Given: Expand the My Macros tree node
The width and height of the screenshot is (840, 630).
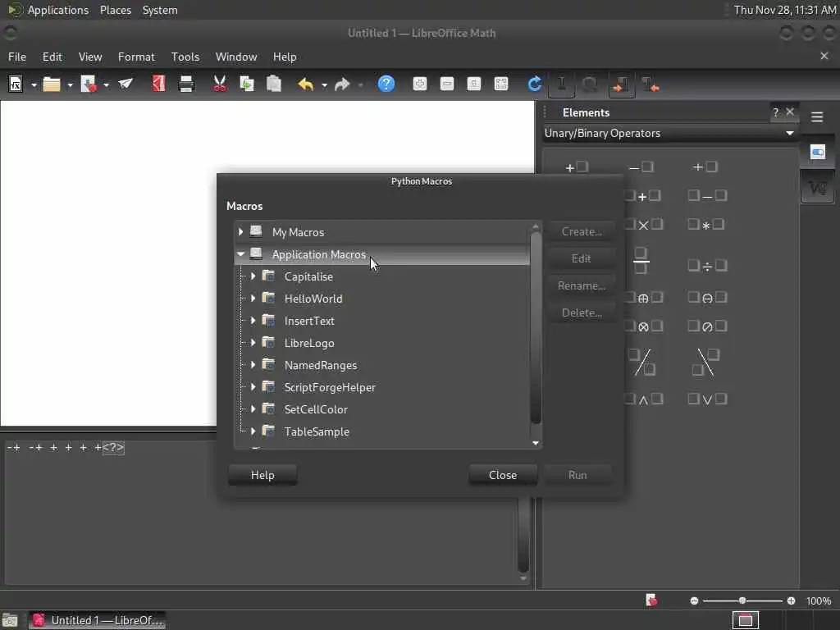Looking at the screenshot, I should pos(240,232).
